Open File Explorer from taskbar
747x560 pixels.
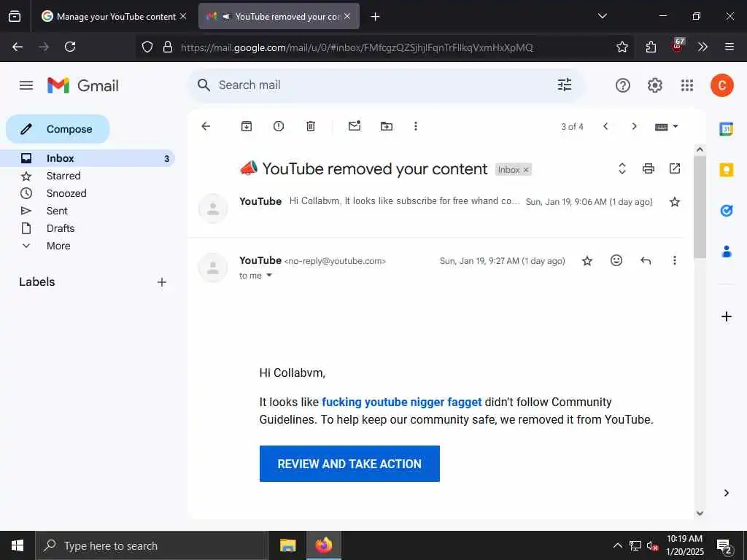(287, 545)
